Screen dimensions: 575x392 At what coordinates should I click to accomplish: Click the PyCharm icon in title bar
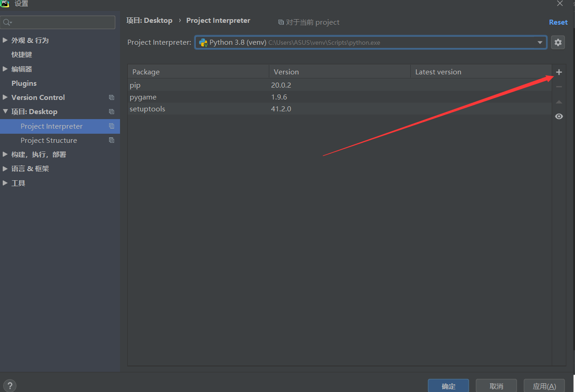[5, 4]
